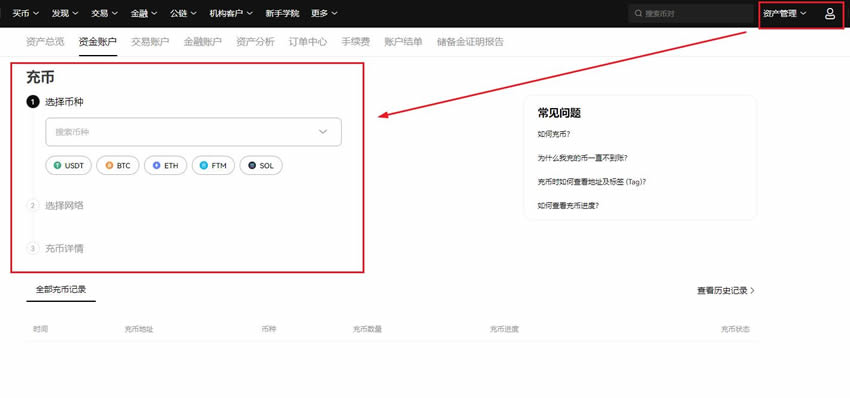Open FAQ link 如何充币?

coord(553,134)
